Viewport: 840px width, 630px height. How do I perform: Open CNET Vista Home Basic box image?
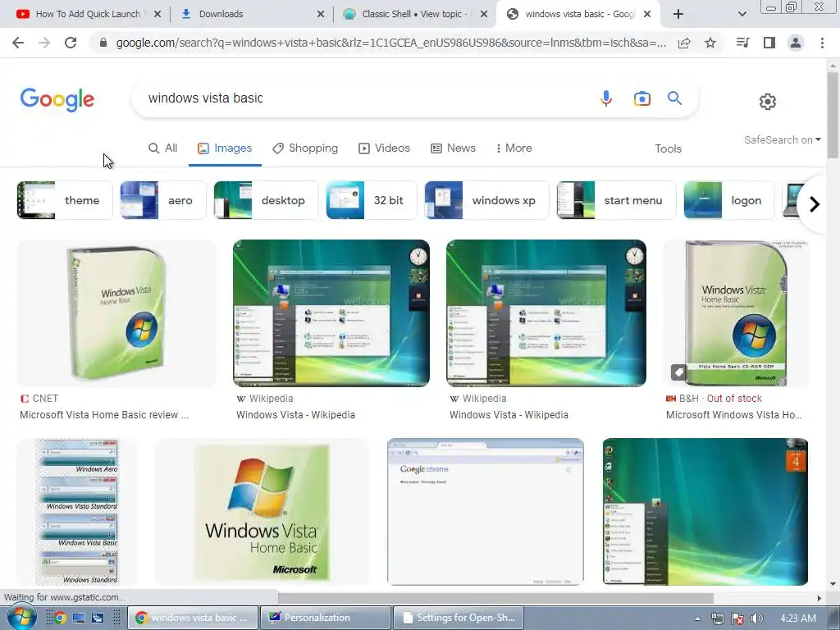pyautogui.click(x=116, y=313)
